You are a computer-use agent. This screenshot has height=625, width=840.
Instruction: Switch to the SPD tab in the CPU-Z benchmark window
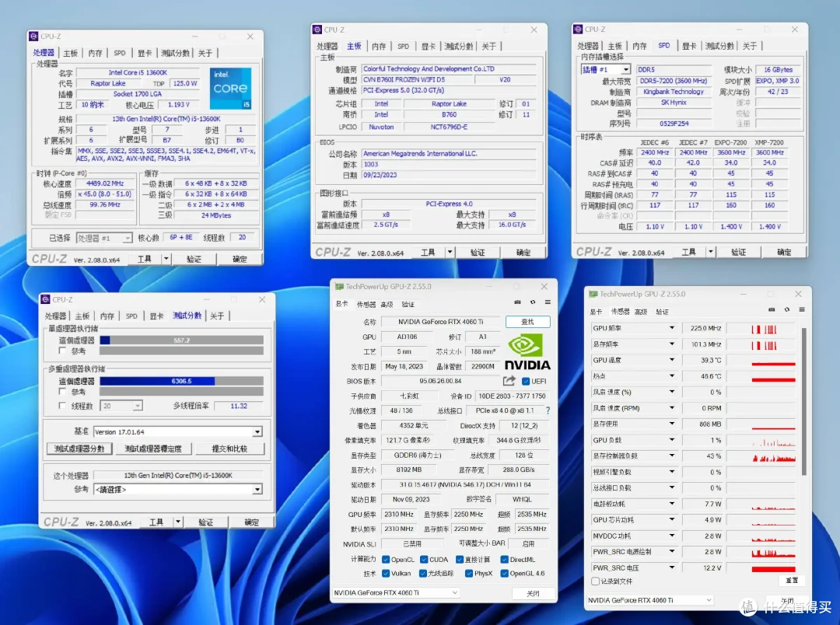point(131,316)
